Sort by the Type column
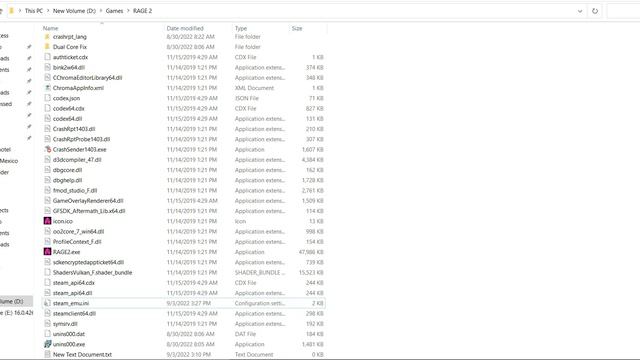This screenshot has width=640, height=360. click(241, 28)
